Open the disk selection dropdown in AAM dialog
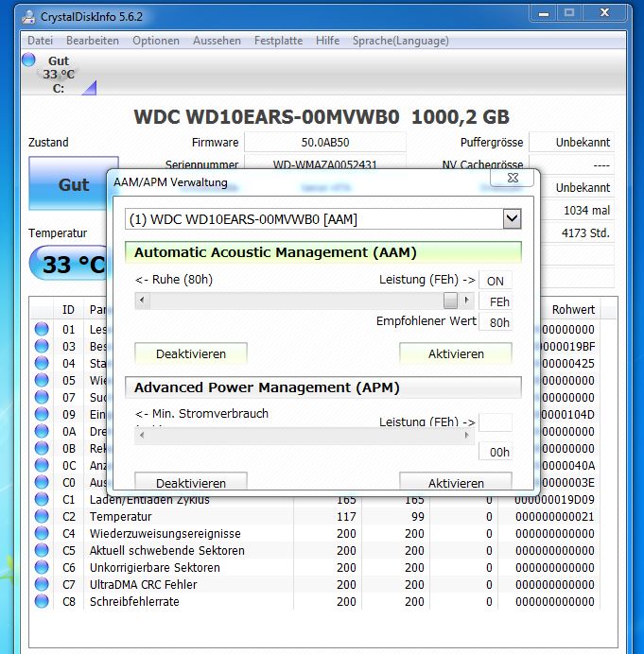 [x=513, y=219]
